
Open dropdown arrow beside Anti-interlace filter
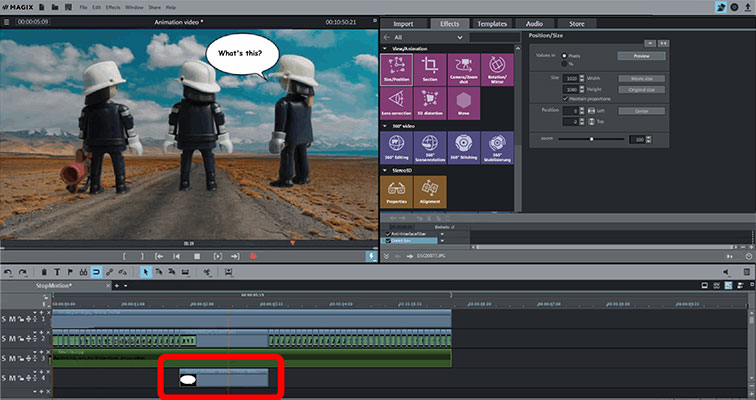(442, 234)
